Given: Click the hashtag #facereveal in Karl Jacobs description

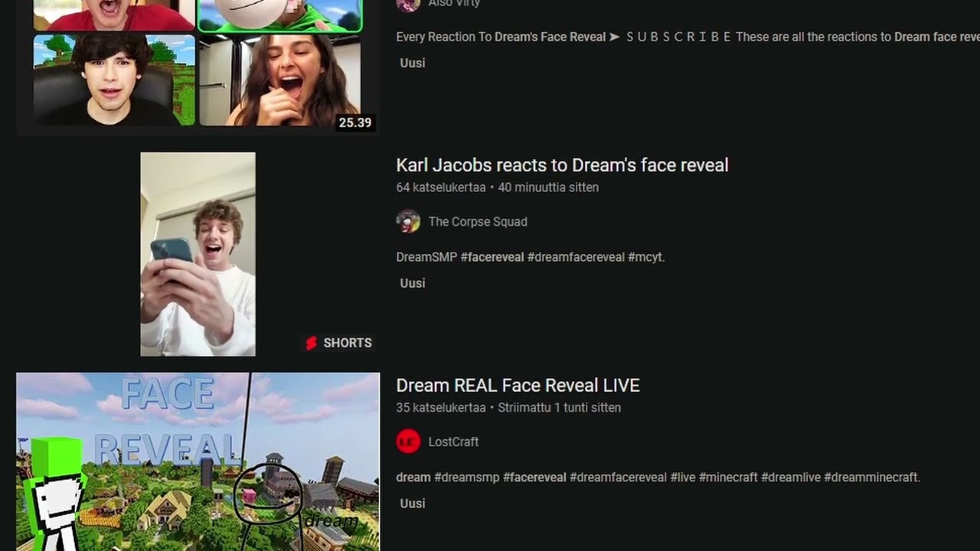Looking at the screenshot, I should 492,257.
